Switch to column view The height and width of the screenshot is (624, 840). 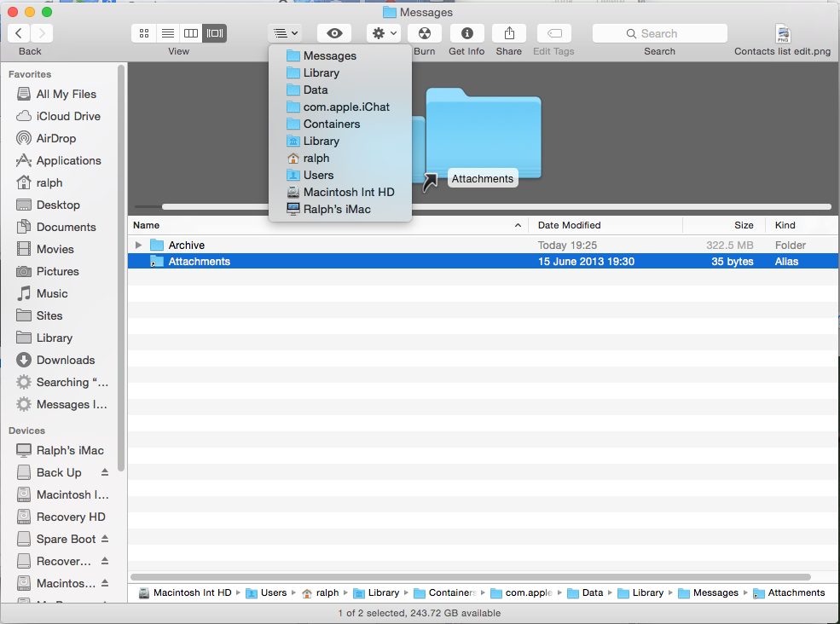(191, 33)
